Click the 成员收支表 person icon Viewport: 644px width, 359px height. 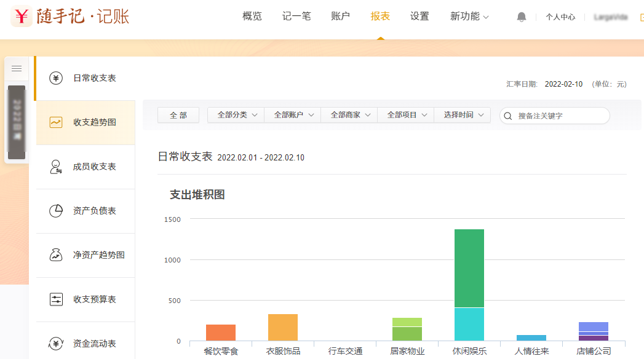[56, 167]
